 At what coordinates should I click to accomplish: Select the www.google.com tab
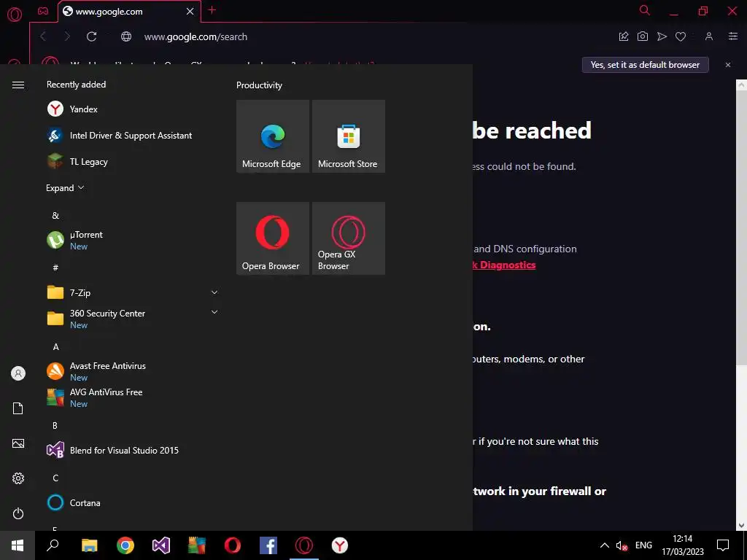tap(123, 12)
